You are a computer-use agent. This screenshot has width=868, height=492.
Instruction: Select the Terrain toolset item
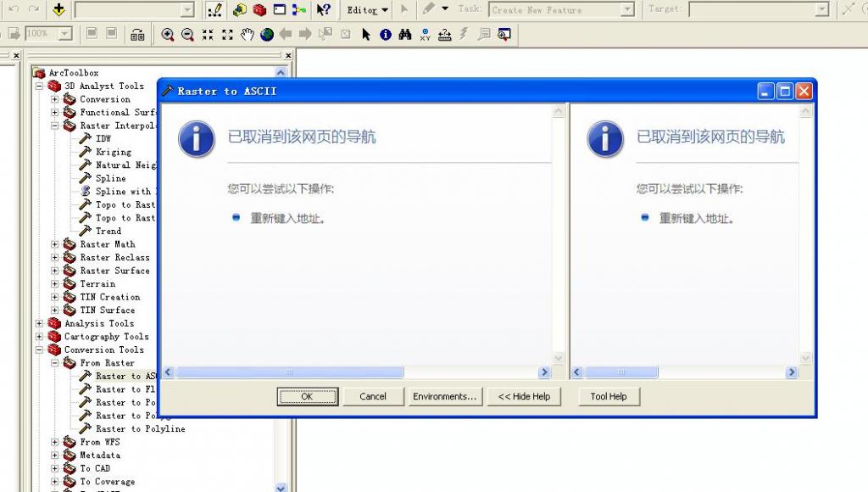(97, 283)
